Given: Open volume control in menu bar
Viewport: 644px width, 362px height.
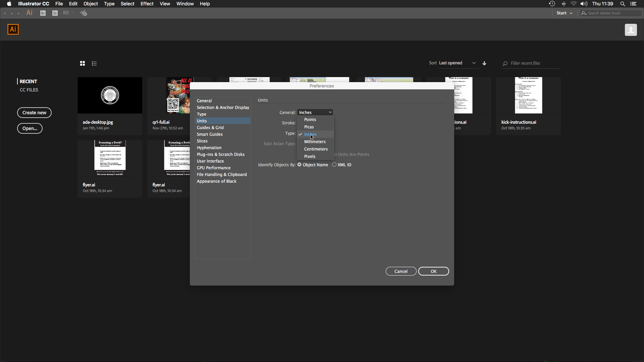Looking at the screenshot, I should [584, 4].
